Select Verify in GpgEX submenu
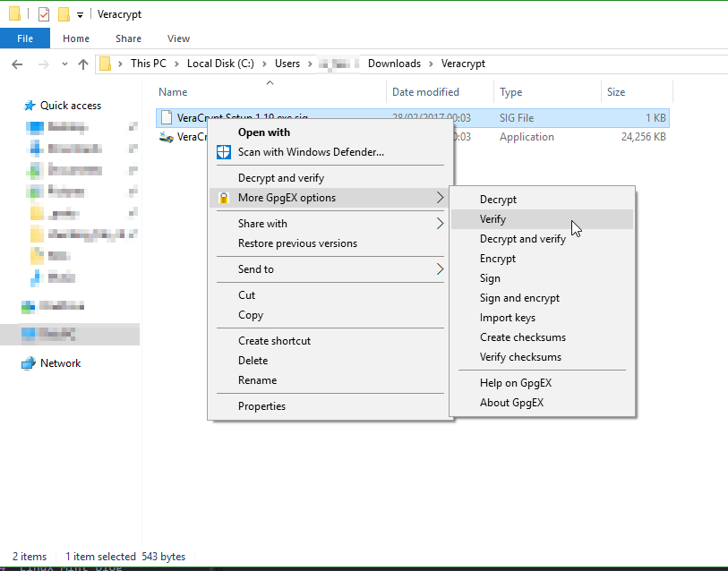728x571 pixels. 542,219
